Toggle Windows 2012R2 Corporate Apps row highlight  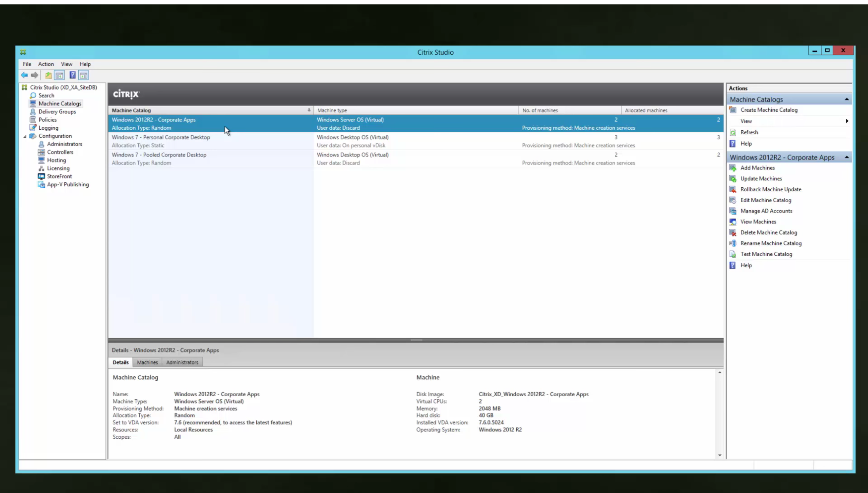point(209,124)
